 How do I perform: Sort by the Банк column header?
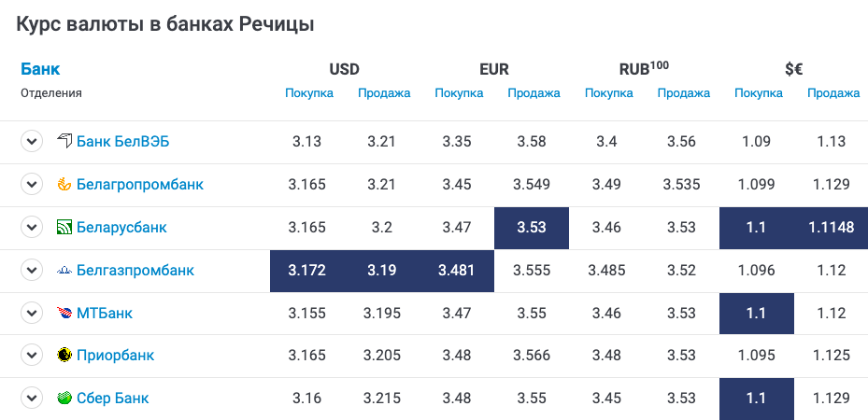coord(40,69)
